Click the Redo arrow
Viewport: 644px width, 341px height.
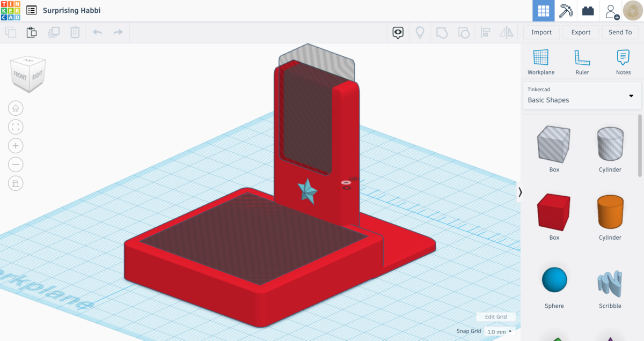118,32
